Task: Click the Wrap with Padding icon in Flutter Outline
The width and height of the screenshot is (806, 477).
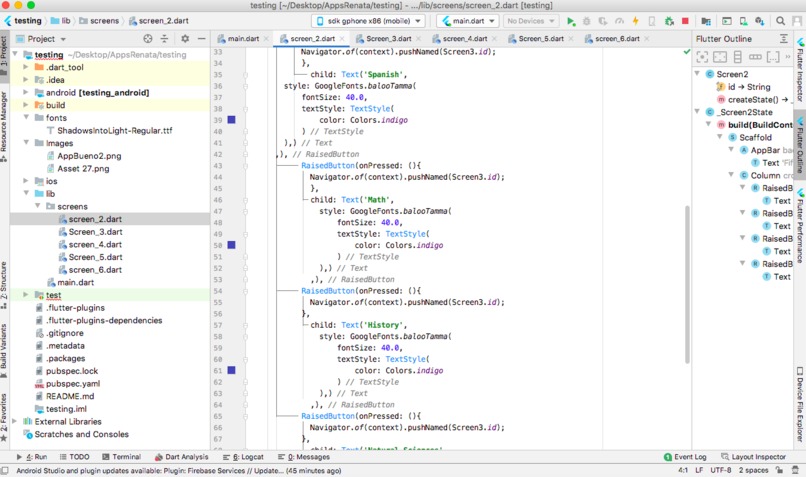Action: 720,57
